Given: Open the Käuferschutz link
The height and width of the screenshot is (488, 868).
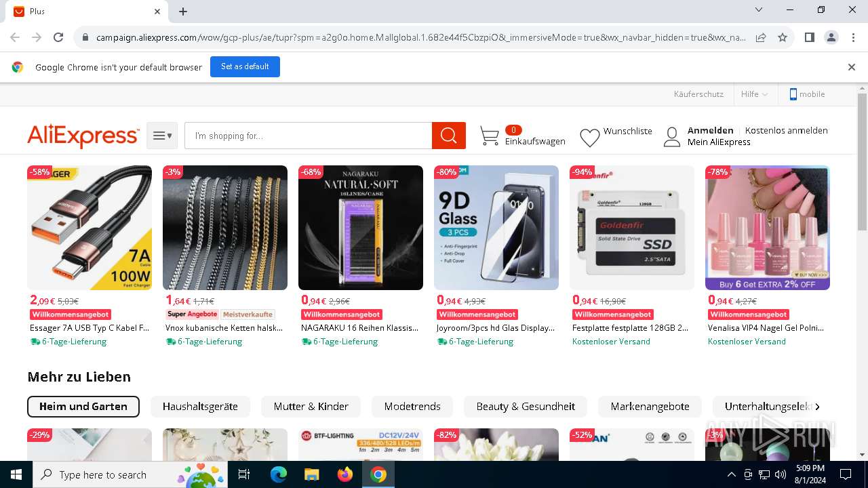Looking at the screenshot, I should [x=698, y=94].
